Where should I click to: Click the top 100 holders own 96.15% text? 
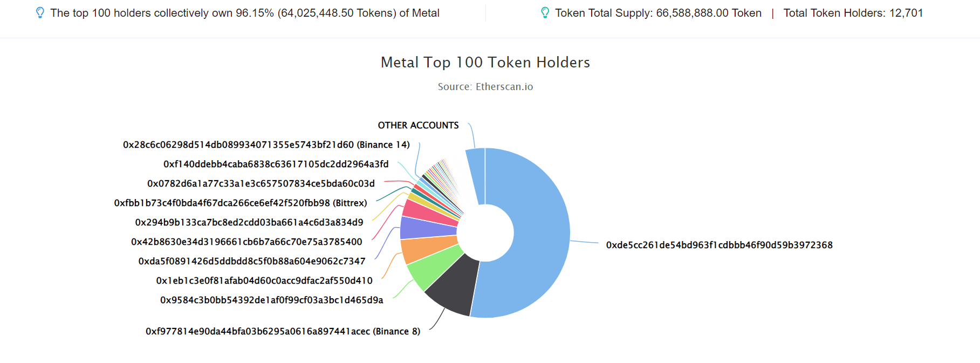(245, 13)
